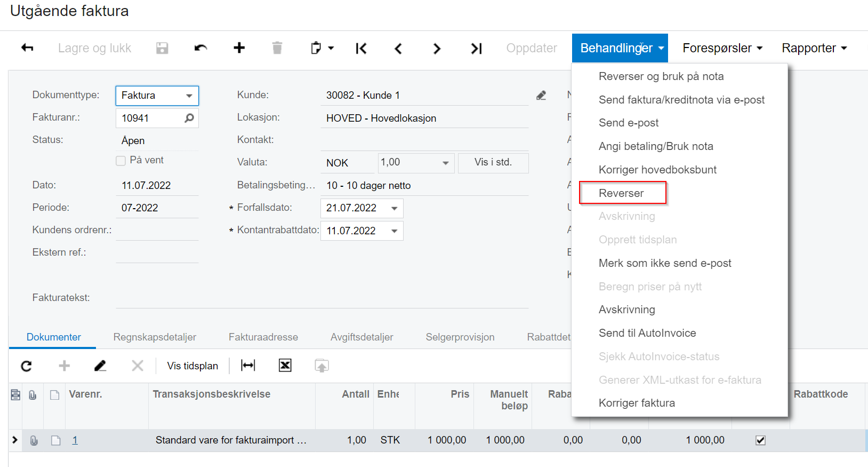Click the Fakturanr. search field
This screenshot has width=868, height=467.
[x=151, y=118]
